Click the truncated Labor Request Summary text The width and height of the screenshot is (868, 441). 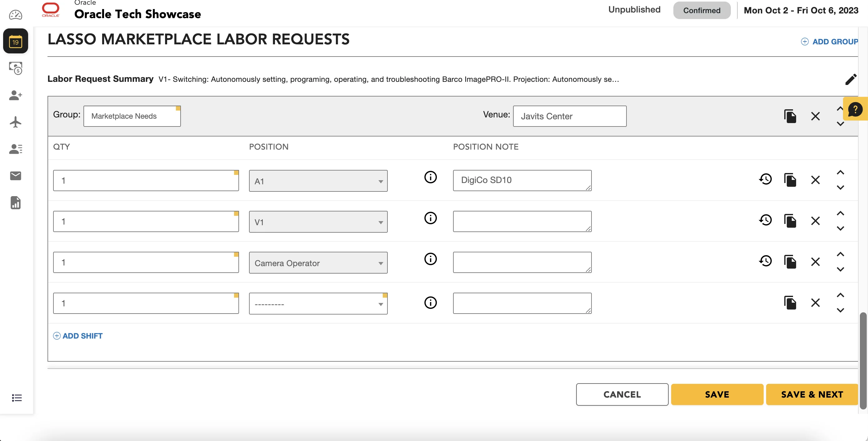coord(389,79)
